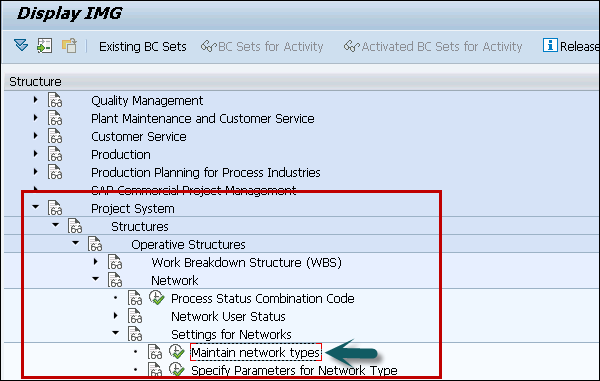Screen dimensions: 600x381
Task: Open documentation icon for Network
Action: coord(115,280)
